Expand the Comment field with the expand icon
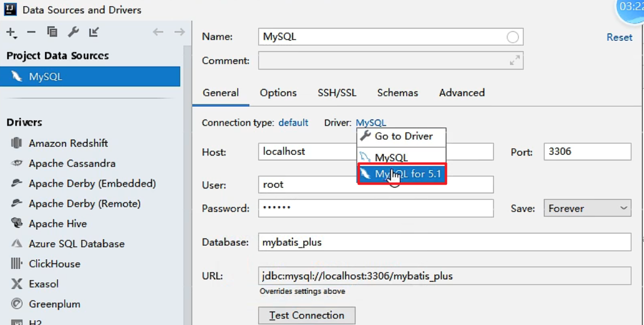Image resolution: width=644 pixels, height=325 pixels. 515,60
